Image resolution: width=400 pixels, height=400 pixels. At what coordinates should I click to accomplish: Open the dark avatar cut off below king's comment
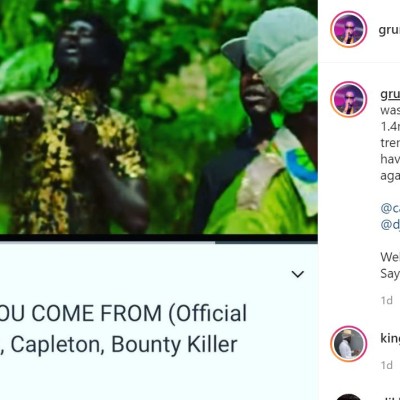tap(349, 397)
